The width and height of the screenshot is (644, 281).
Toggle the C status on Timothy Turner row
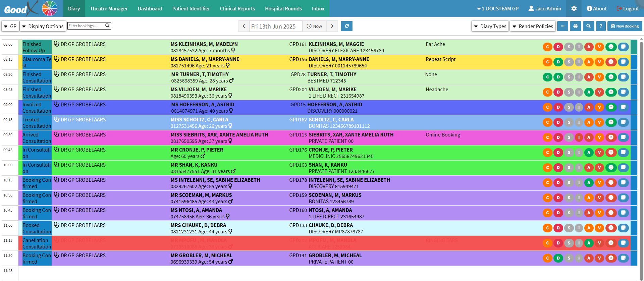(x=547, y=77)
